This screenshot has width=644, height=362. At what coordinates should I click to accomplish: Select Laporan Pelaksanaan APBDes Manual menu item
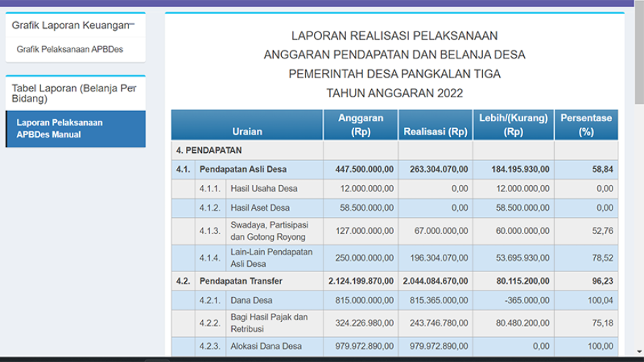[59, 129]
